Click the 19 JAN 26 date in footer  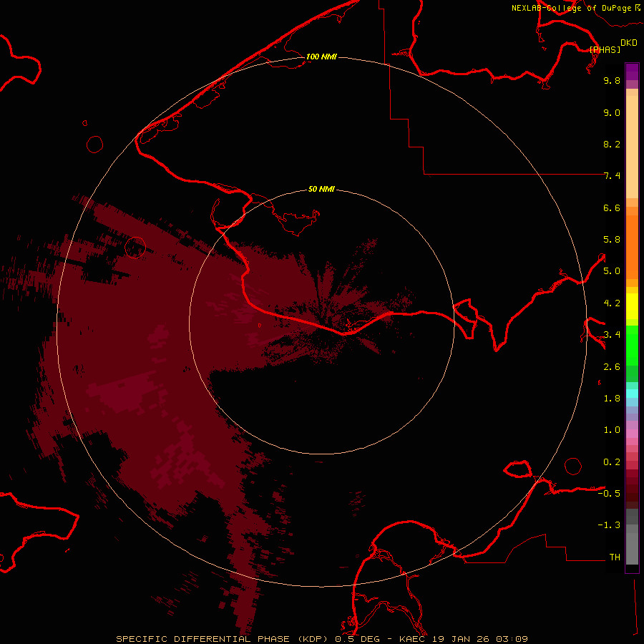pos(460,639)
